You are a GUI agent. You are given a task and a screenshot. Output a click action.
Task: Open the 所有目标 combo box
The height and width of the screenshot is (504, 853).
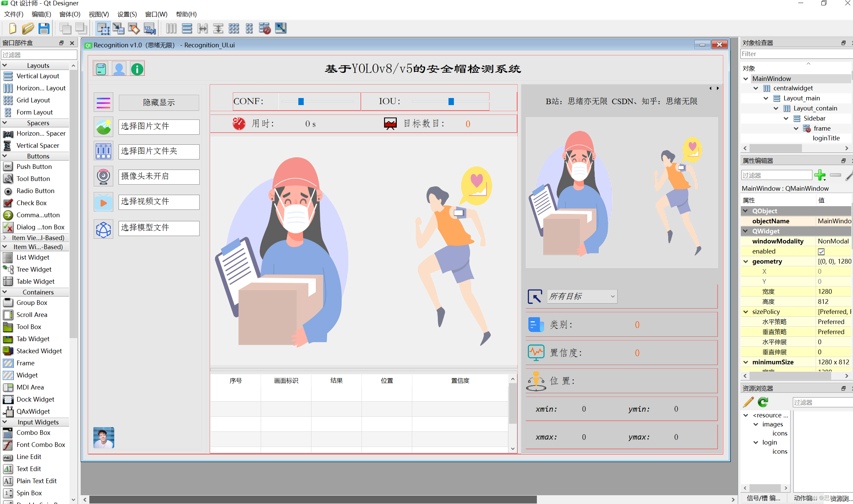pyautogui.click(x=582, y=296)
